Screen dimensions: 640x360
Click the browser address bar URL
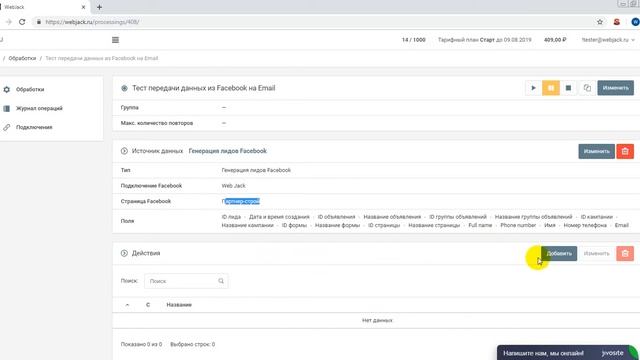[x=92, y=22]
